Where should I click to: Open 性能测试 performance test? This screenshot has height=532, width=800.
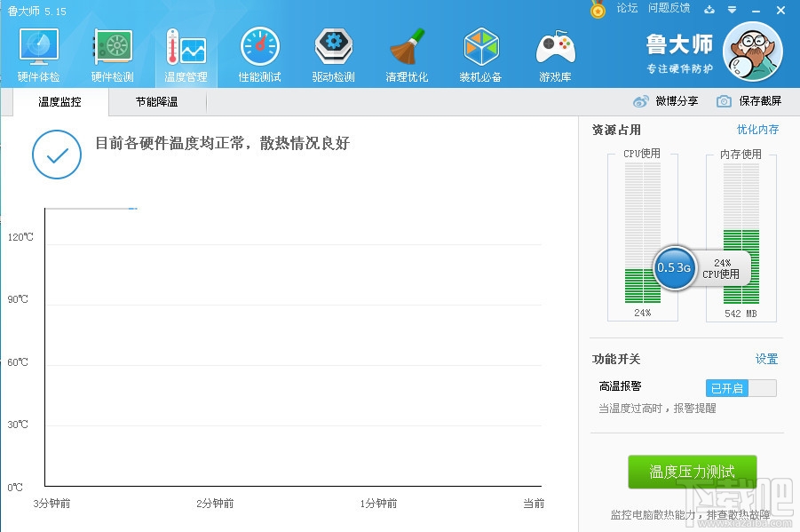(x=259, y=55)
